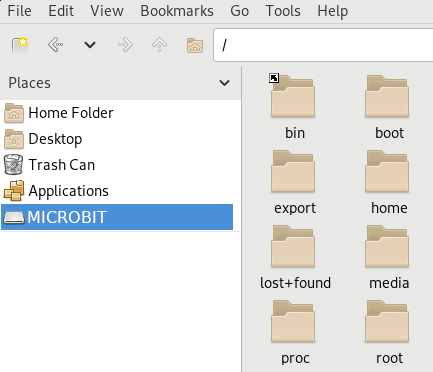Click the "export" folder name label
Viewport: 433px width, 372px height.
click(295, 209)
